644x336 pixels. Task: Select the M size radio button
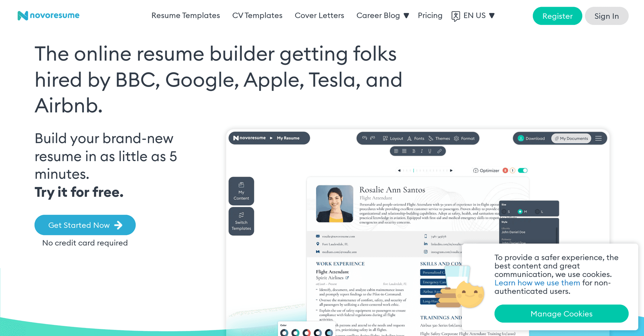[520, 211]
